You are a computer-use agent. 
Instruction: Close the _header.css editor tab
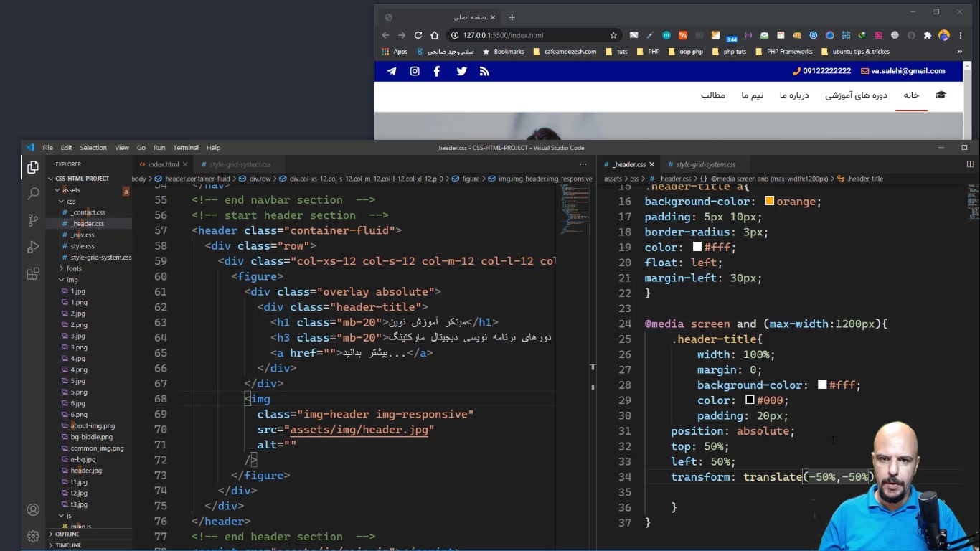(651, 164)
